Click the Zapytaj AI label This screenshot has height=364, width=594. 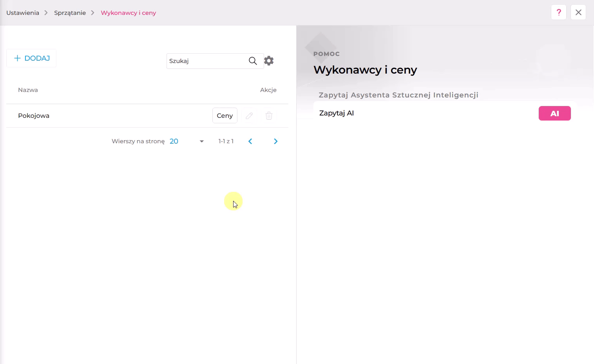[337, 113]
